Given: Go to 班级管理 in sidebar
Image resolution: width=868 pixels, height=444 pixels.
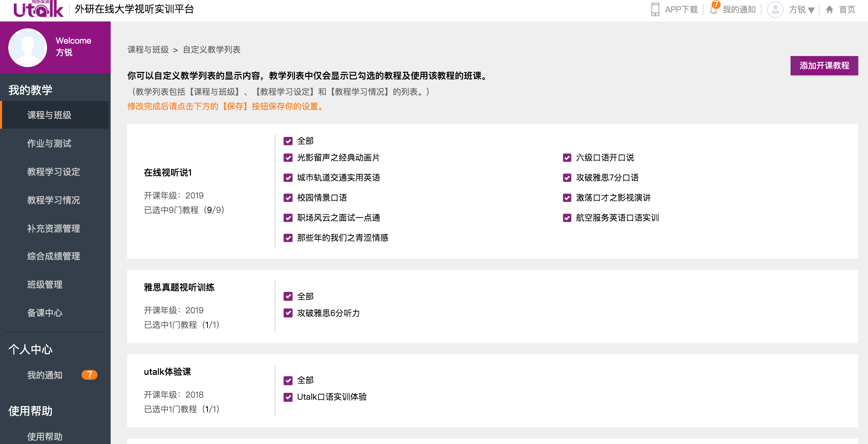Looking at the screenshot, I should click(x=45, y=284).
